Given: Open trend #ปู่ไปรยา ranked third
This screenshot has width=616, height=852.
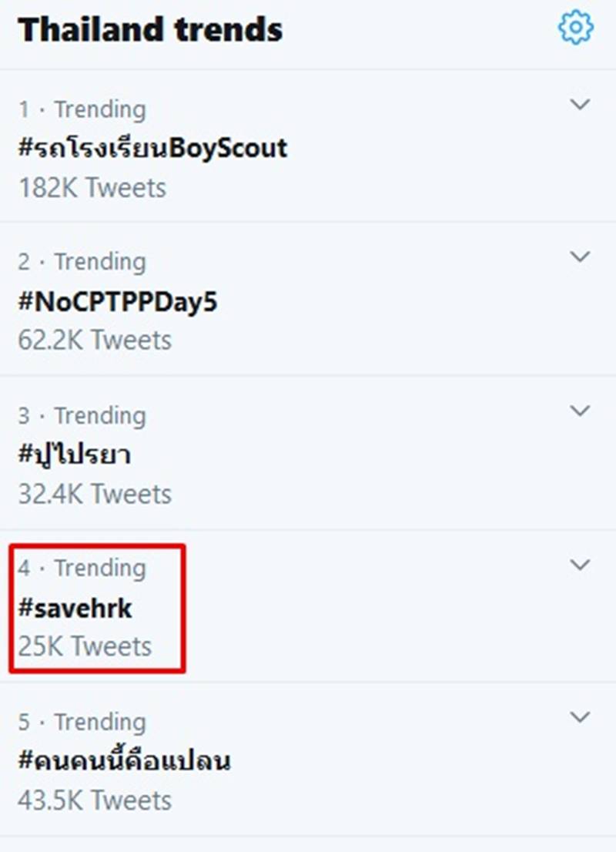Looking at the screenshot, I should click(75, 455).
